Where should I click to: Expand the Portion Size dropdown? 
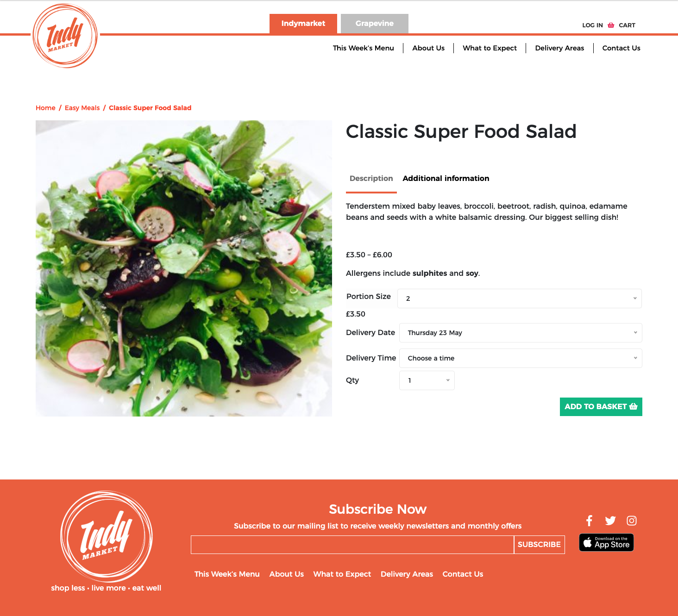tap(519, 299)
